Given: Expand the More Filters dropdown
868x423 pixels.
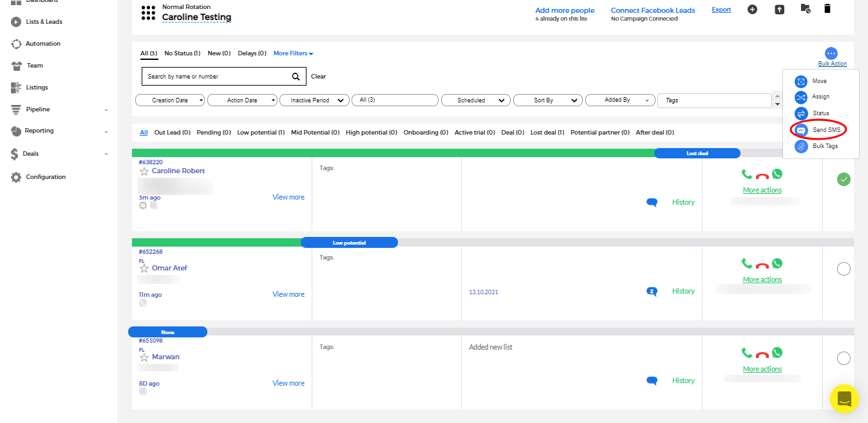Looking at the screenshot, I should pos(293,53).
